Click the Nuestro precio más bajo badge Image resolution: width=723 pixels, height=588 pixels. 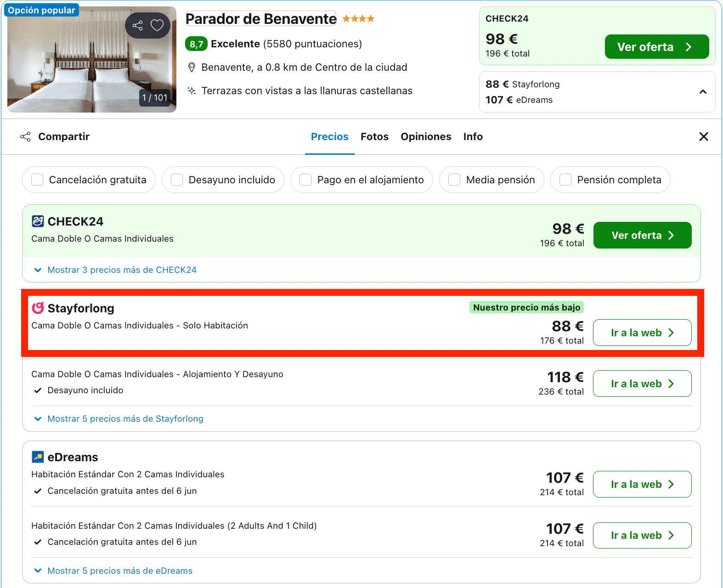[x=526, y=307]
